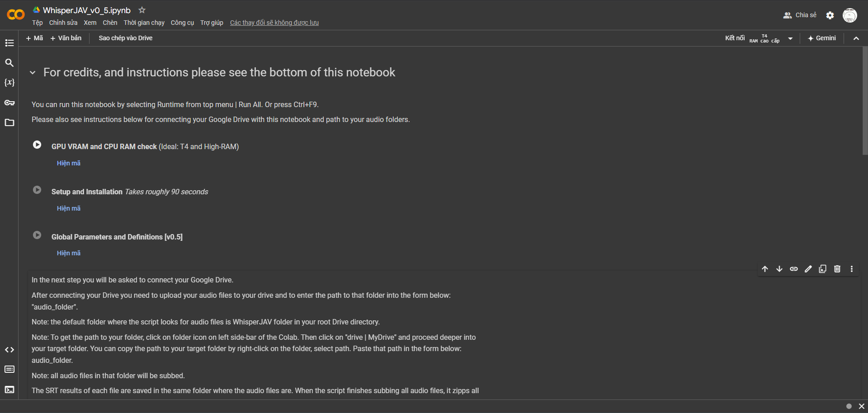
Task: Delete the selected cell with trash icon
Action: [837, 269]
